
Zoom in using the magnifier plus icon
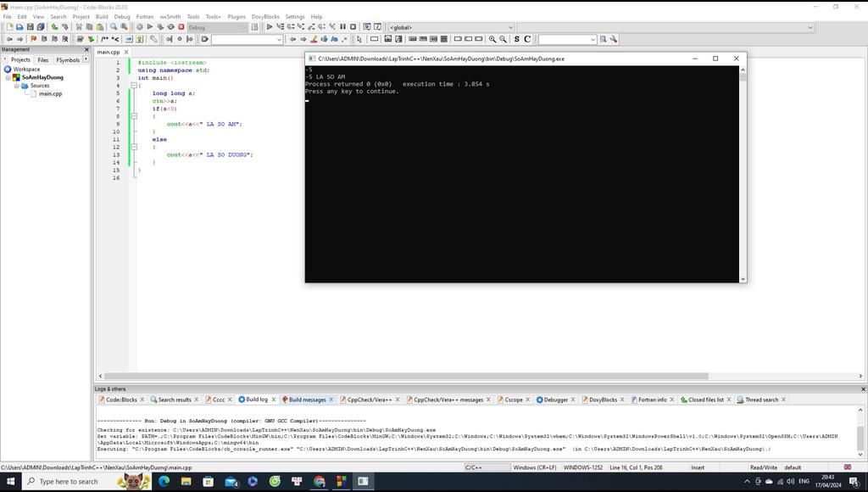(x=492, y=39)
